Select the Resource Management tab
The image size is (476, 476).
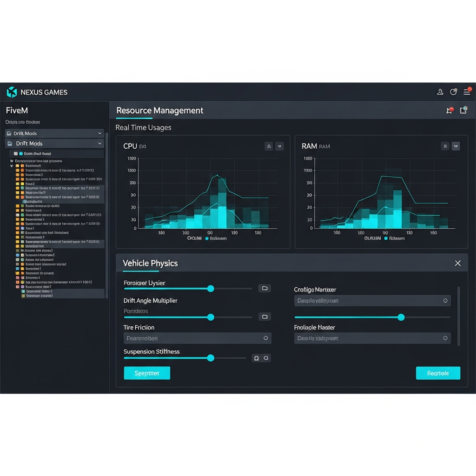click(x=160, y=111)
